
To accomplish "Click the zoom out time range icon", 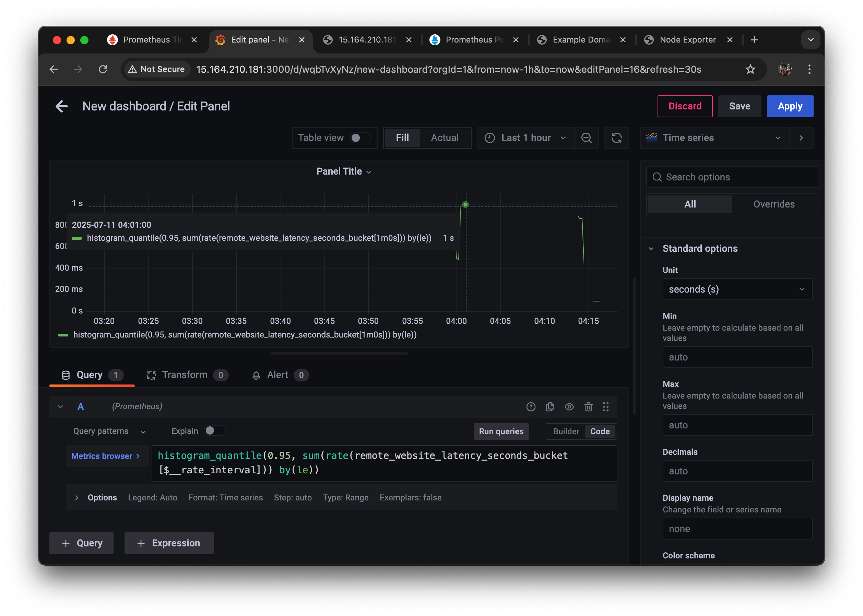I will (x=586, y=138).
